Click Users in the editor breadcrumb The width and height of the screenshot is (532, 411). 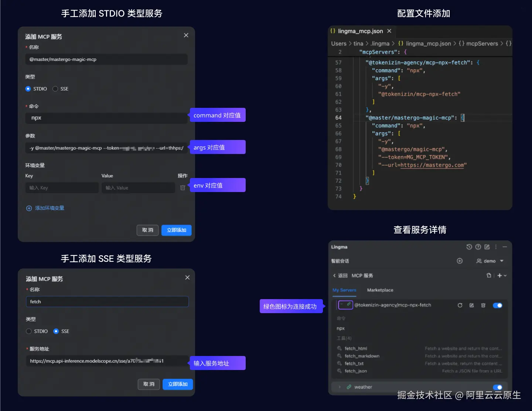[339, 44]
